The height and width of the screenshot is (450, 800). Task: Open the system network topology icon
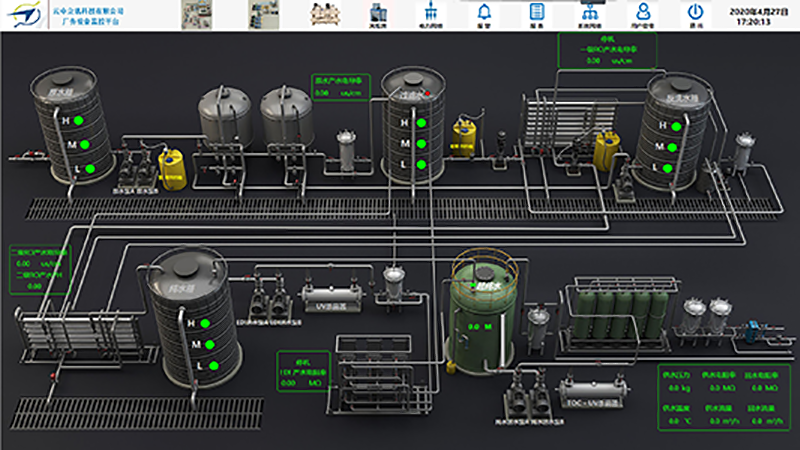pyautogui.click(x=590, y=14)
